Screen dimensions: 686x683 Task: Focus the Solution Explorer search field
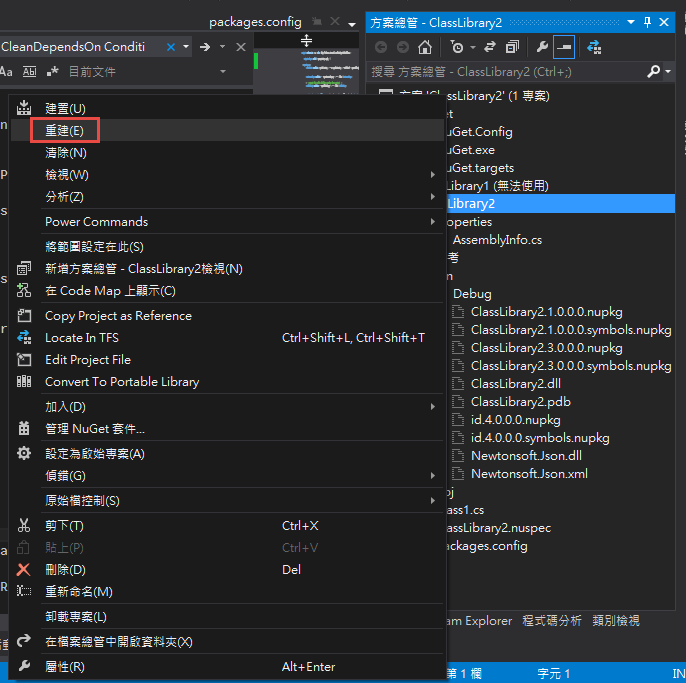[x=508, y=71]
